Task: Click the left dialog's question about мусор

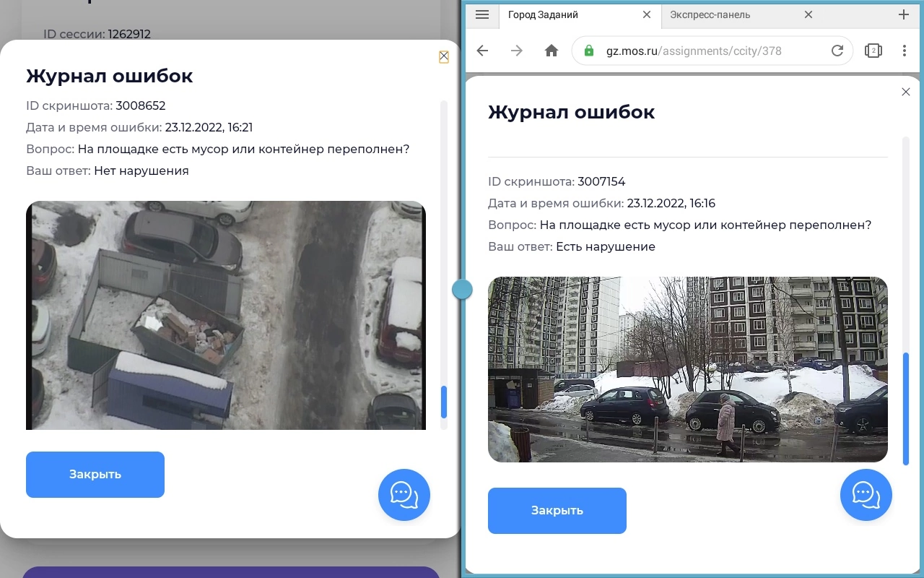Action: pyautogui.click(x=244, y=149)
